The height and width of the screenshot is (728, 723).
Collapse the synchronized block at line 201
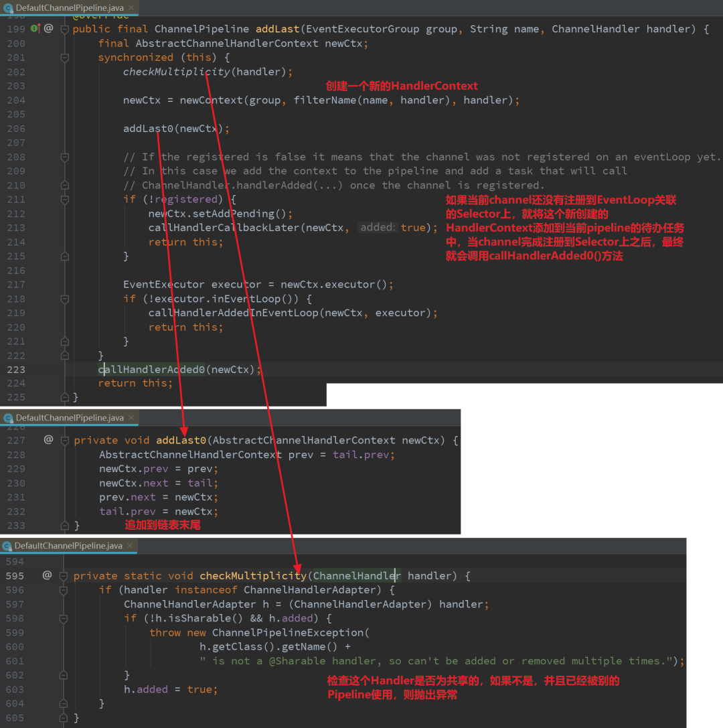(x=65, y=58)
